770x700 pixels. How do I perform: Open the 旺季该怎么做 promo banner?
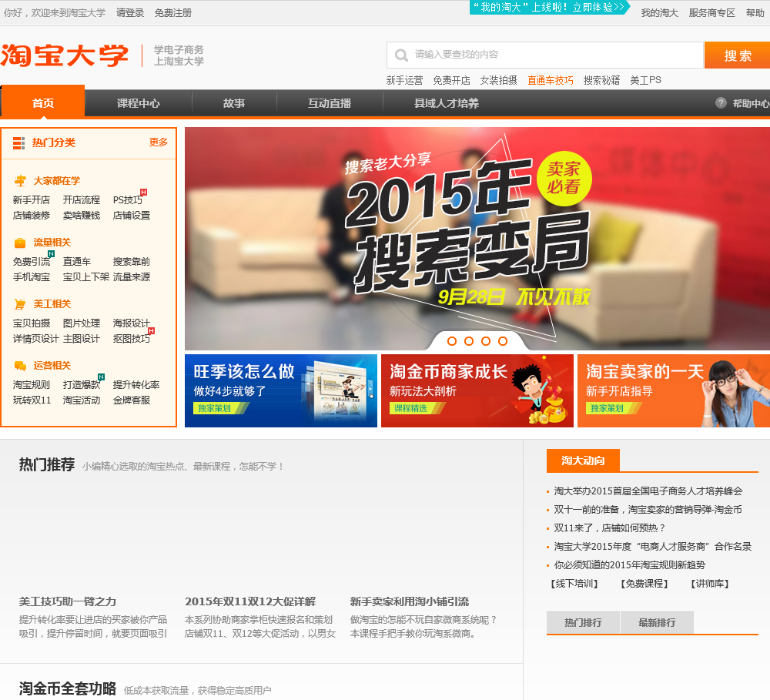[281, 390]
